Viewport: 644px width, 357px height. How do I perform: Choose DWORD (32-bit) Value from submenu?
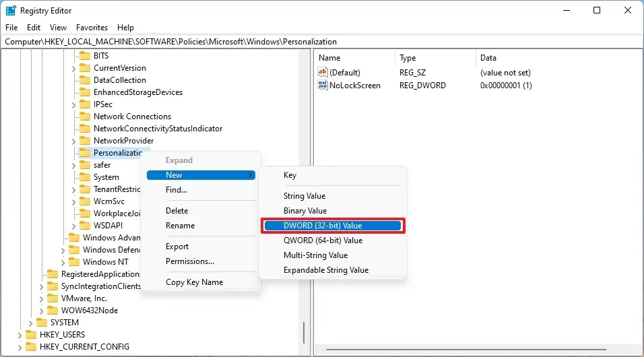(333, 226)
